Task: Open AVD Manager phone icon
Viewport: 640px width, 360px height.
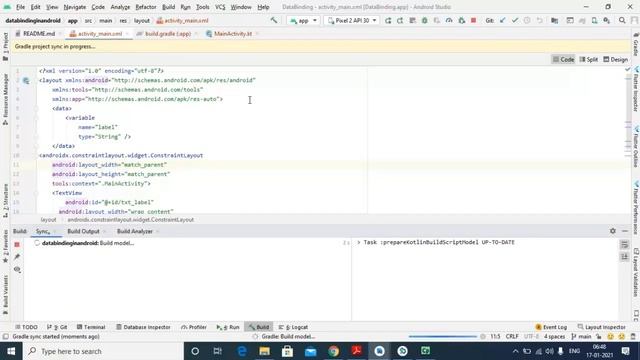Action: click(x=594, y=20)
